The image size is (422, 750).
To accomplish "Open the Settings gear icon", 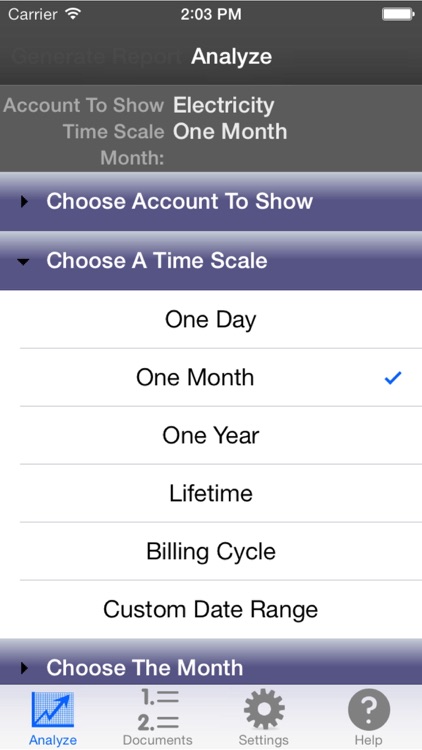I will (x=264, y=710).
